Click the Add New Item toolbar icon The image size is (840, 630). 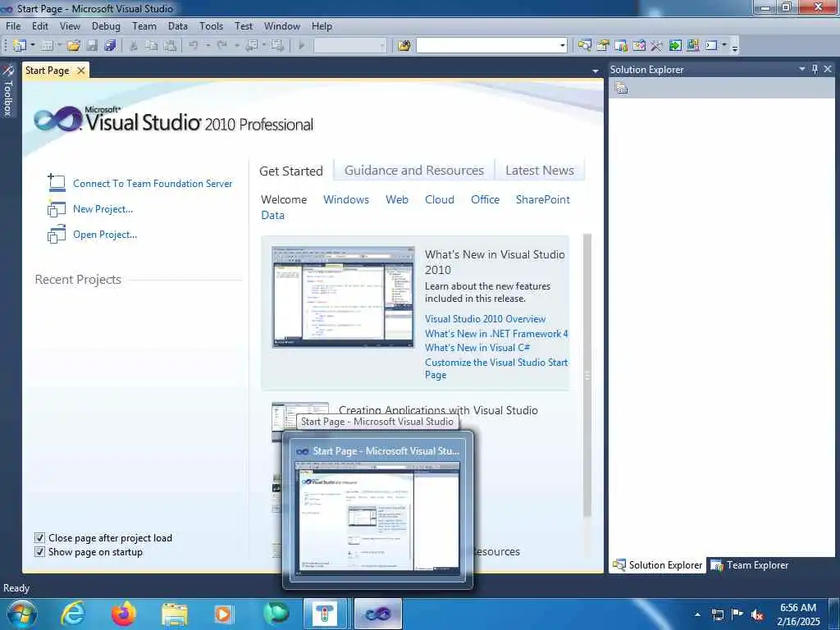[x=47, y=46]
